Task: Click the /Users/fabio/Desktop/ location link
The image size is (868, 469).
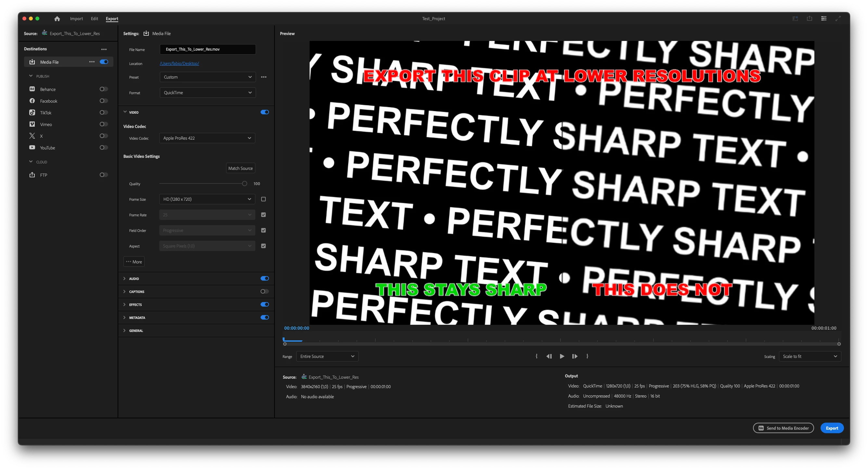Action: pos(179,63)
